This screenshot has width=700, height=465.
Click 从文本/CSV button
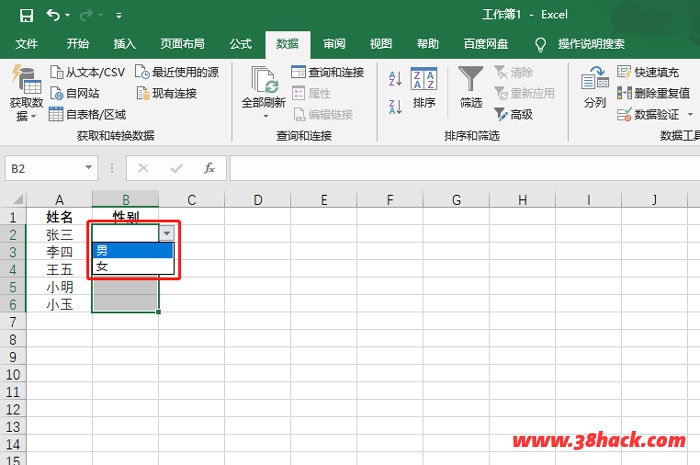pos(88,72)
